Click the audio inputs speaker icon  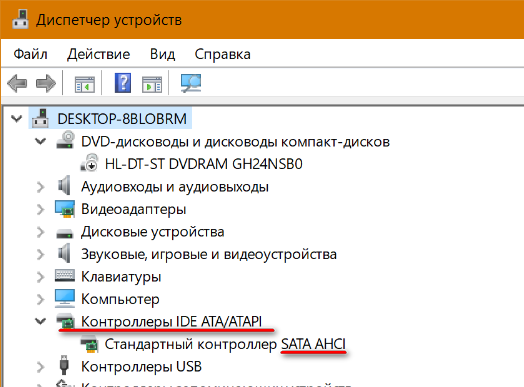(64, 185)
